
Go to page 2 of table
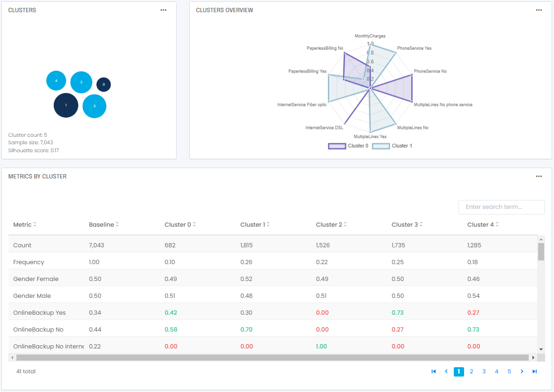472,371
